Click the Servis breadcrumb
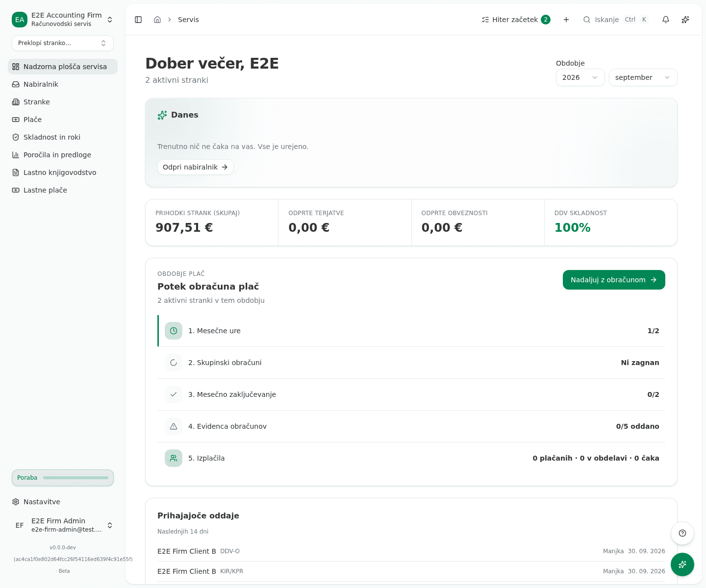 (x=188, y=20)
